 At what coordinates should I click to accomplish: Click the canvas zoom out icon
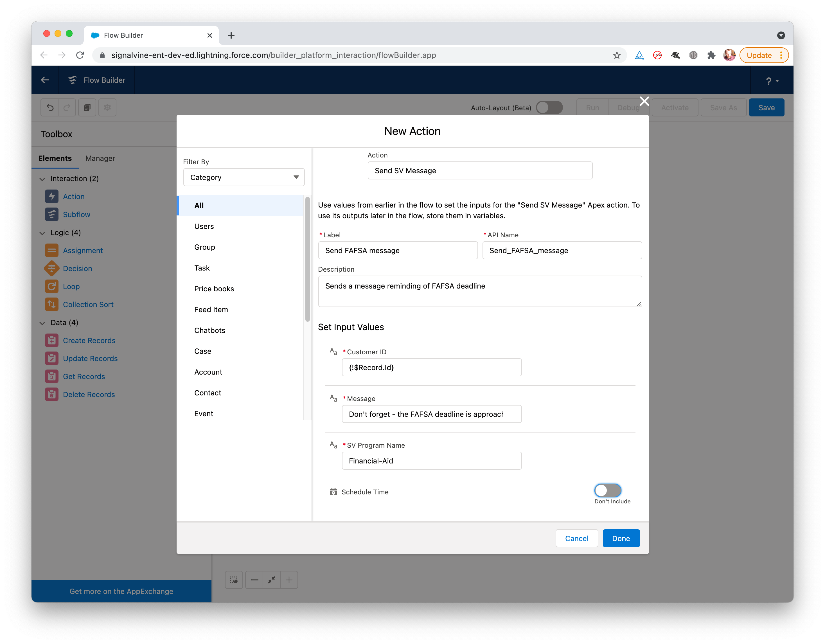point(254,580)
